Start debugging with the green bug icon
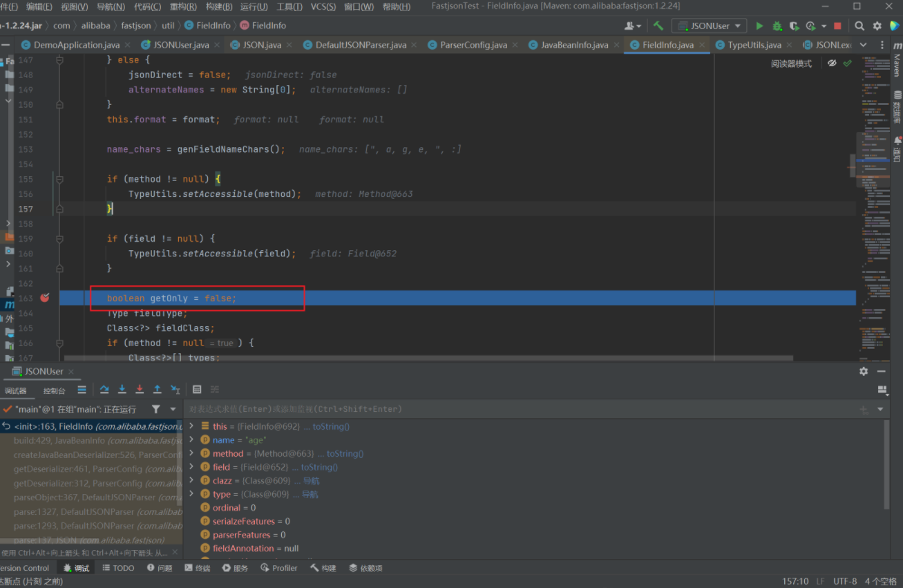903x588 pixels. pos(777,26)
